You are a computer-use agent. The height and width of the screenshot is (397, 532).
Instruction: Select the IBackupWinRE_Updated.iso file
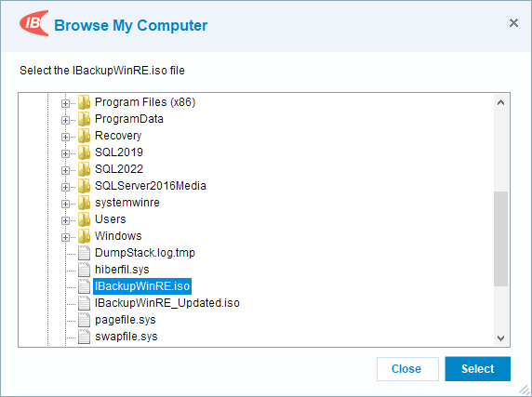point(167,303)
